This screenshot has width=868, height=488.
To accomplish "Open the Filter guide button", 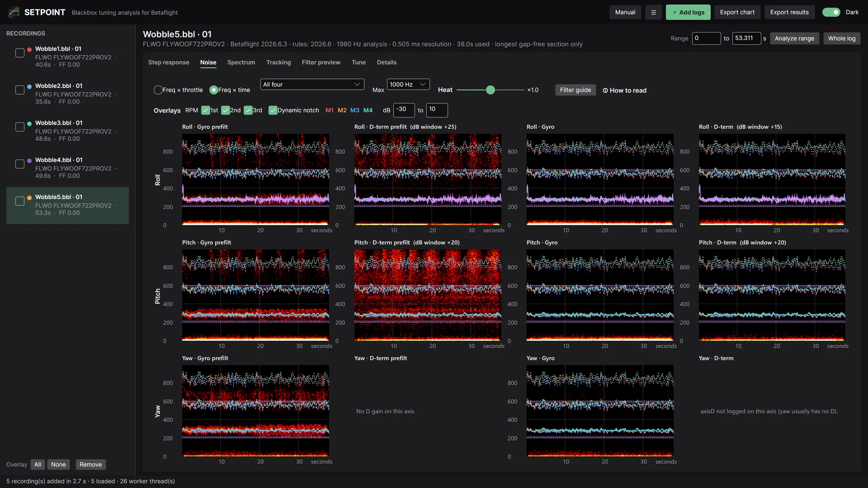I will coord(576,90).
